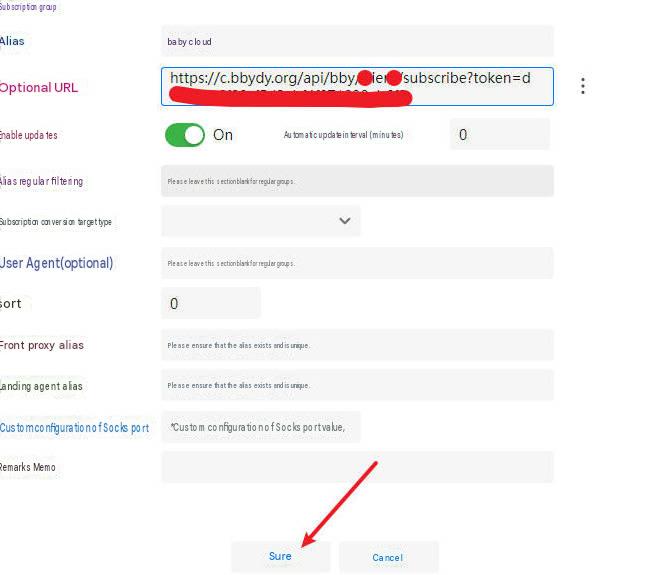652x575 pixels.
Task: Open the three-dot menu beside Optional URL
Action: click(x=583, y=86)
